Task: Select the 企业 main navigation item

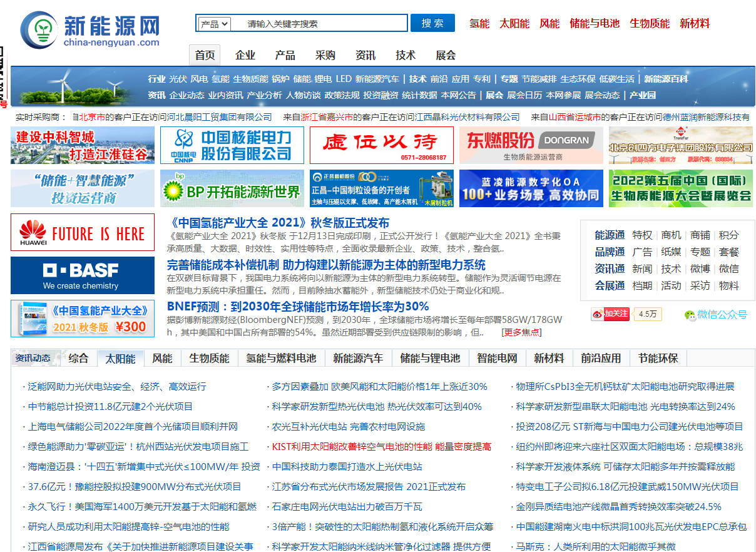Action: click(245, 55)
